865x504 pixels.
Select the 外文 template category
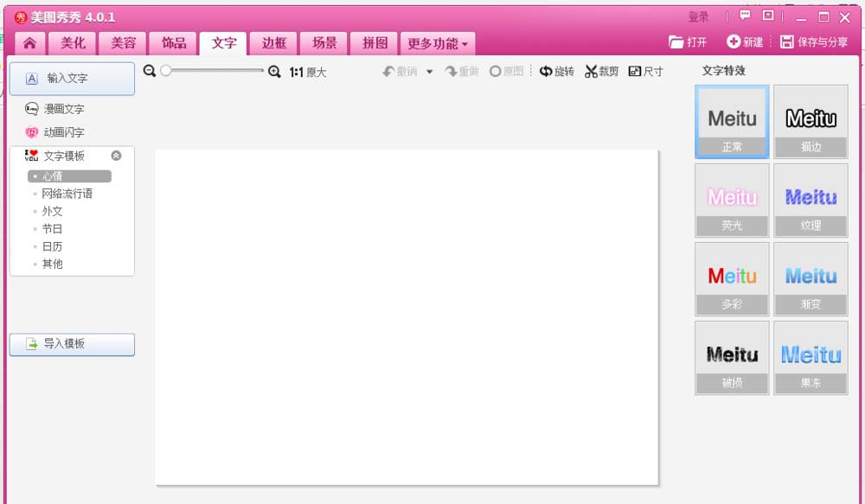tap(53, 211)
